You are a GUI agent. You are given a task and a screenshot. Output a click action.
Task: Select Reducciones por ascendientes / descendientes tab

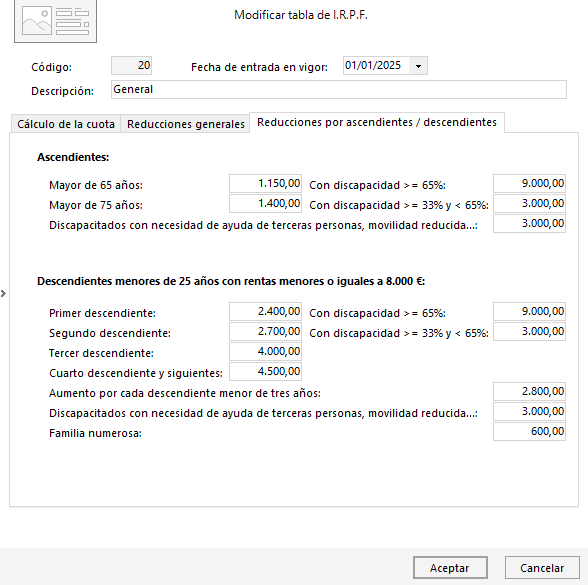pos(377,122)
